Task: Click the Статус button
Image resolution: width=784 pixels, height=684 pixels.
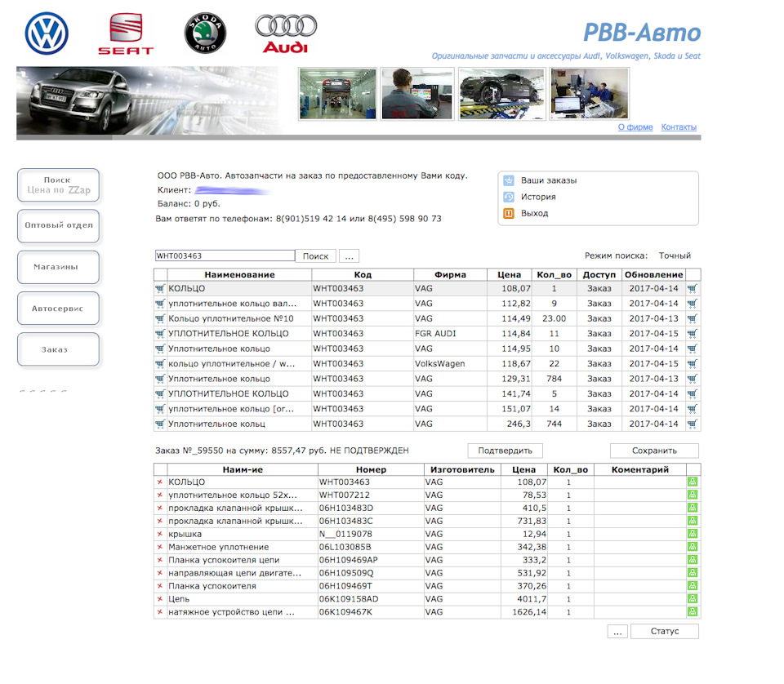Action: (x=665, y=632)
